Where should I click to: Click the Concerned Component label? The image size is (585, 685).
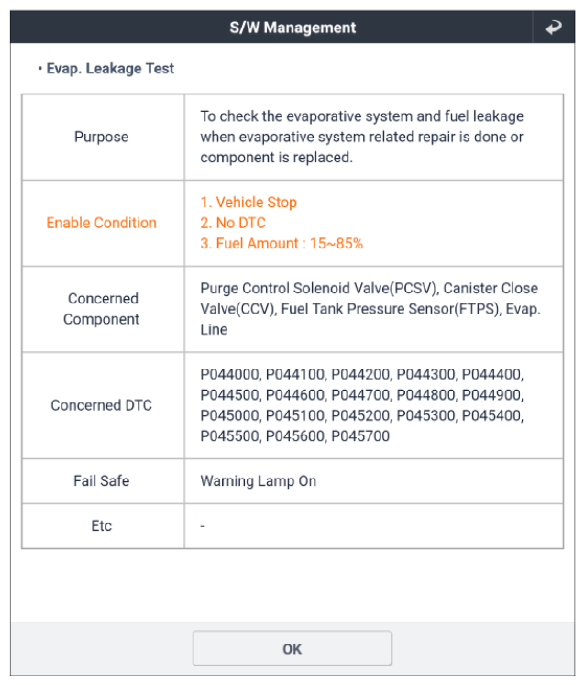pos(101,309)
